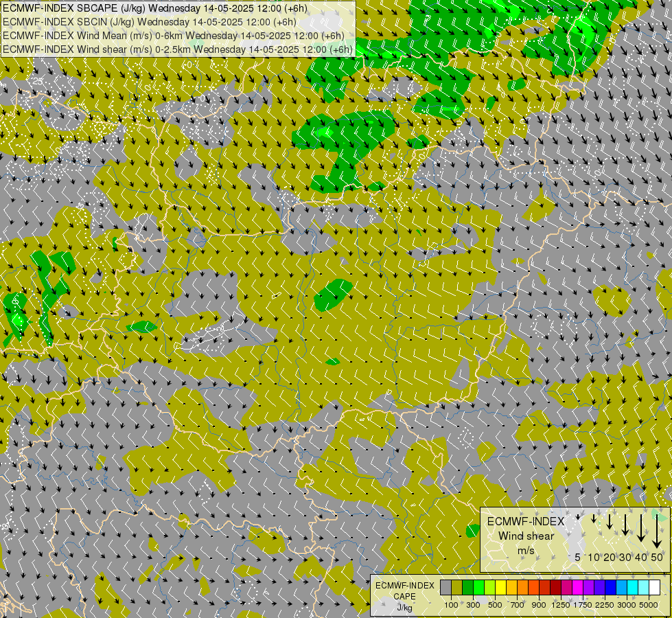
Task: Click the 50 m/s wind shear arrow
Action: coord(657,531)
